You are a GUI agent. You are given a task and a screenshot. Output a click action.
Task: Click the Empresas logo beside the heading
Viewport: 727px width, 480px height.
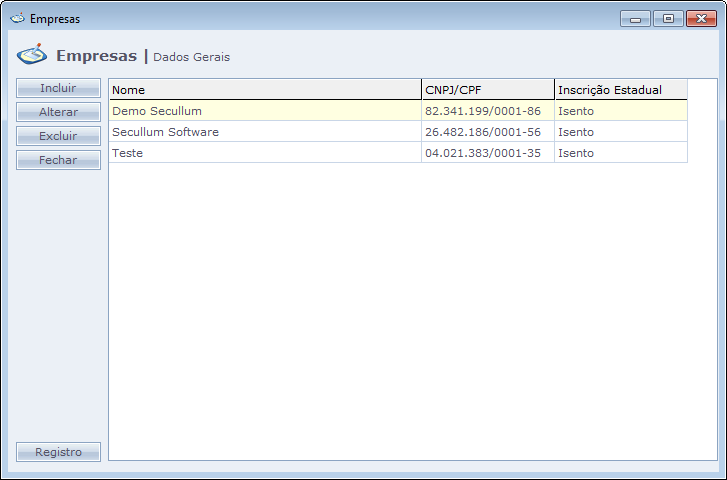coord(32,55)
